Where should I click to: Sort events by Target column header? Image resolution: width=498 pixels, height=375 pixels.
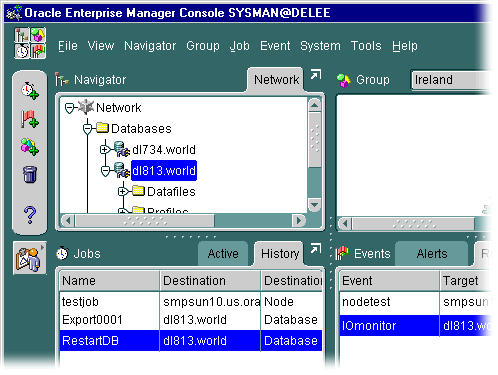coord(466,281)
